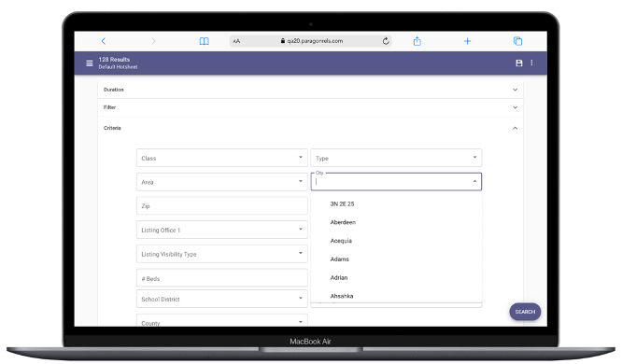This screenshot has height=364, width=622.
Task: Tap the AA reader text-size button
Action: pyautogui.click(x=236, y=41)
